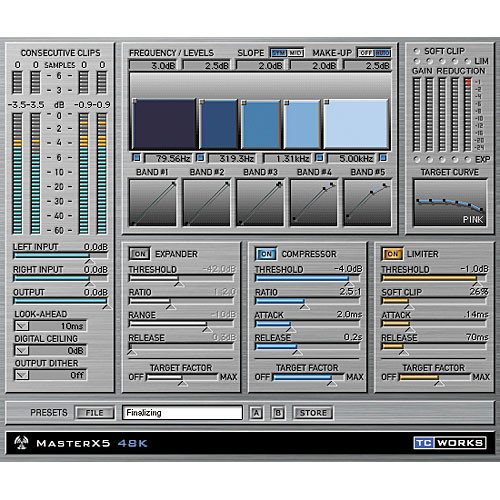Toggle the blue square right of 5.00kHz
The height and width of the screenshot is (500, 500).
pyautogui.click(x=383, y=158)
